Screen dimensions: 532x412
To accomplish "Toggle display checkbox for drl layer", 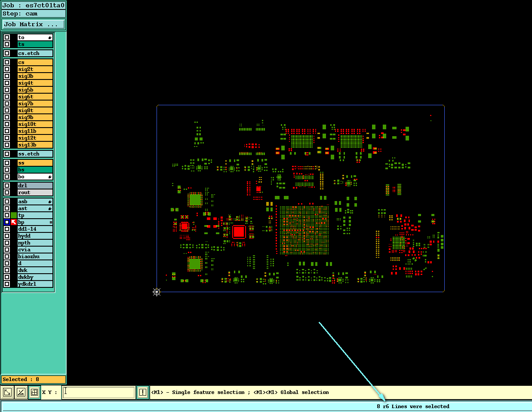I will [x=7, y=186].
